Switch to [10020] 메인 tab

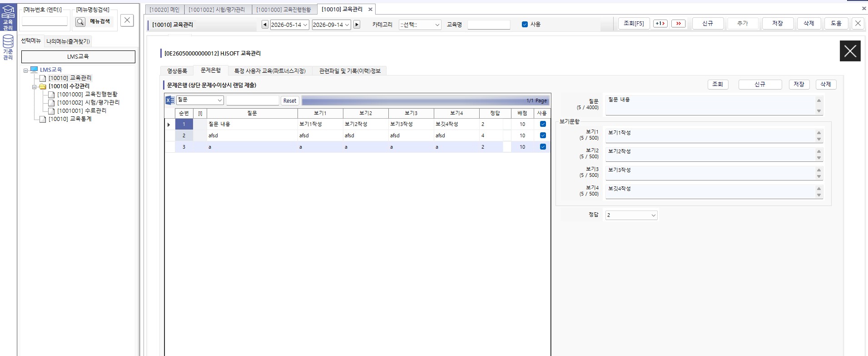point(165,10)
